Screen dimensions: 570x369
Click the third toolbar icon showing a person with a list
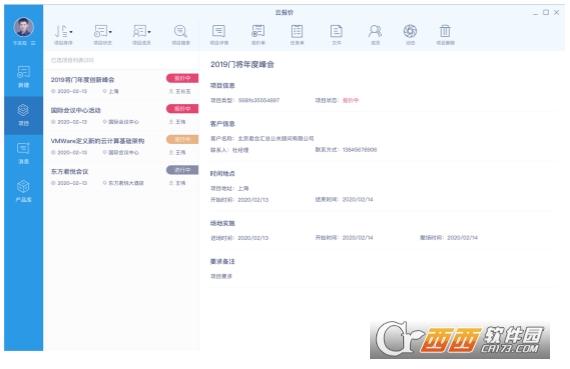tap(139, 31)
